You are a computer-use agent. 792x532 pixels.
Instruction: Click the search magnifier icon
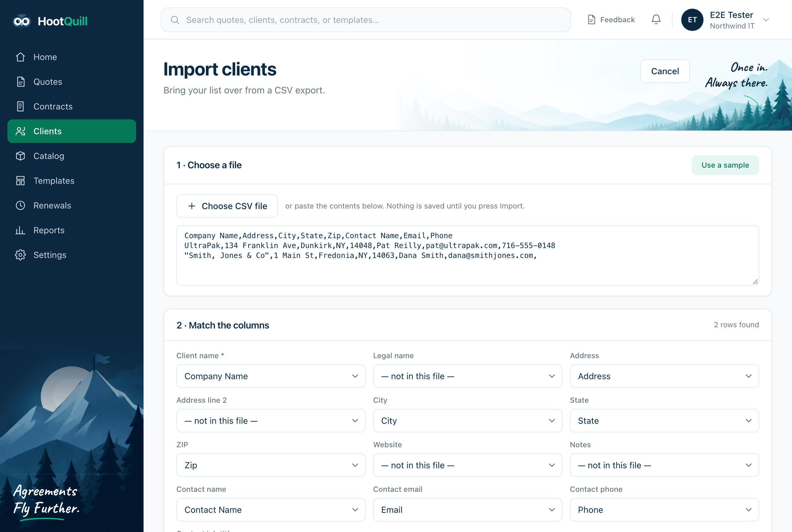175,20
